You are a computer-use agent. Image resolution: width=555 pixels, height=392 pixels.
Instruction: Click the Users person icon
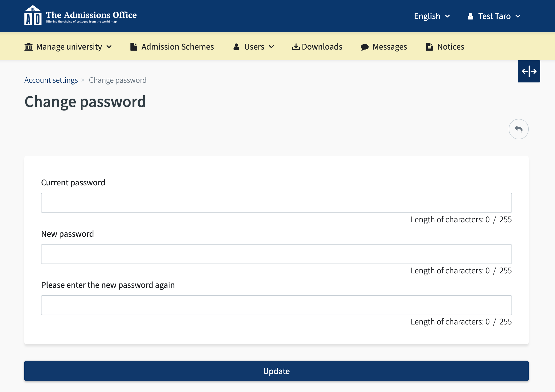click(x=236, y=47)
